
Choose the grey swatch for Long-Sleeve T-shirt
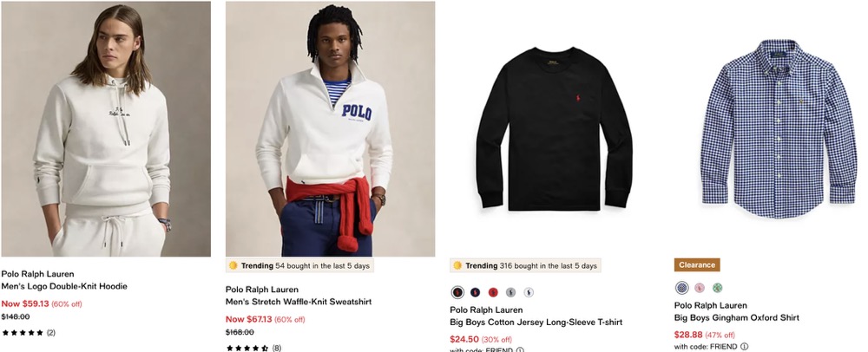(511, 292)
